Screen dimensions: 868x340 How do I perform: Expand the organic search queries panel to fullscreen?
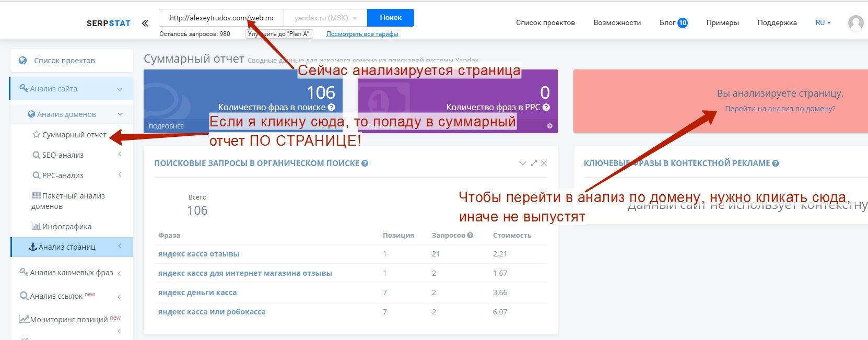[x=534, y=163]
